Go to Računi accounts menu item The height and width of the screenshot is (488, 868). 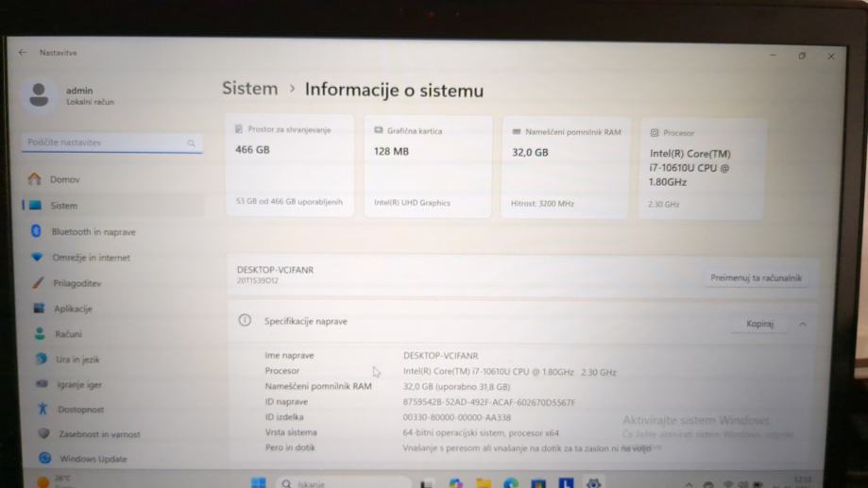pos(68,334)
